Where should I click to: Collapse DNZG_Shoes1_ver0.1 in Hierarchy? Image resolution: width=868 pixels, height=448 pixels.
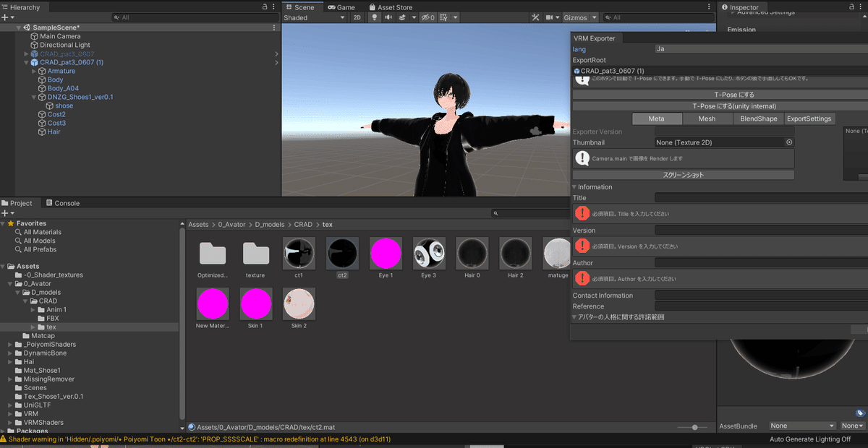34,97
